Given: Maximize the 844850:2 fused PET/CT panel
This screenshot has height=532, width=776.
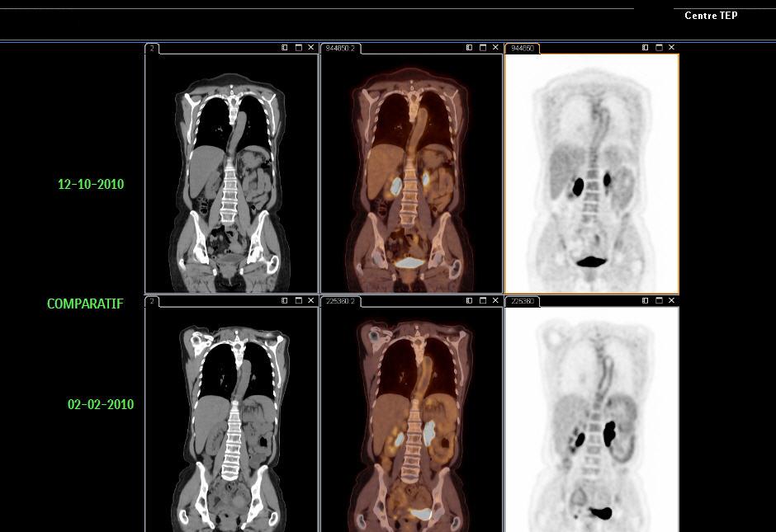Looking at the screenshot, I should pyautogui.click(x=483, y=48).
